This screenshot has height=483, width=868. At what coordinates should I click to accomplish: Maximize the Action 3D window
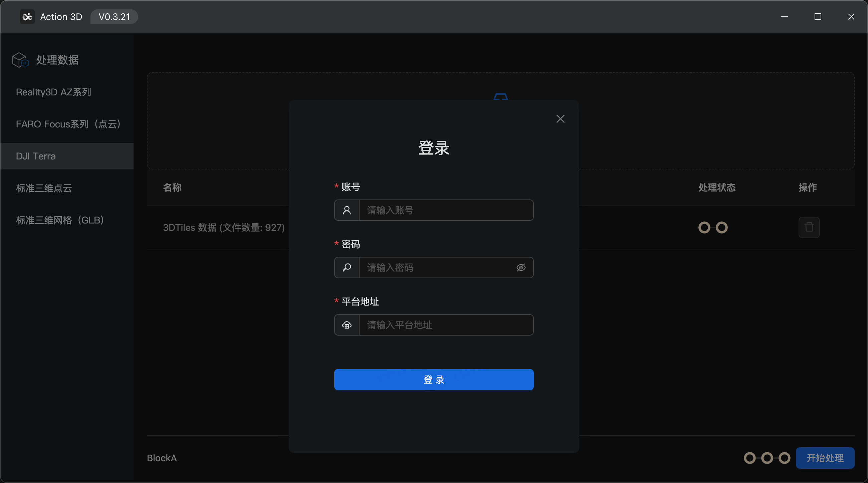(818, 16)
